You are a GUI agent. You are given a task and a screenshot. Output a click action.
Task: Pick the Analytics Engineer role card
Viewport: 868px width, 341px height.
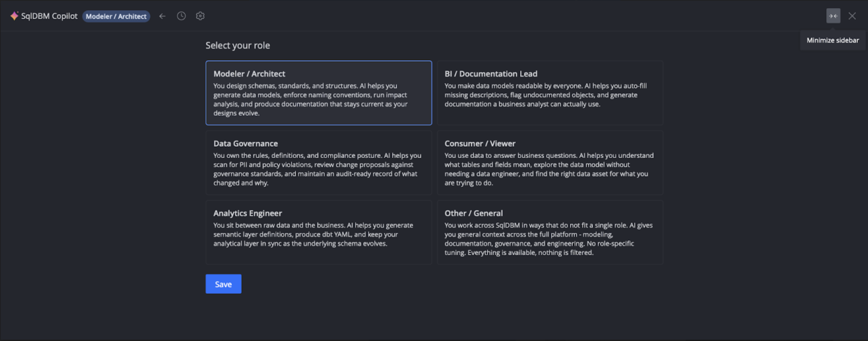[319, 232]
